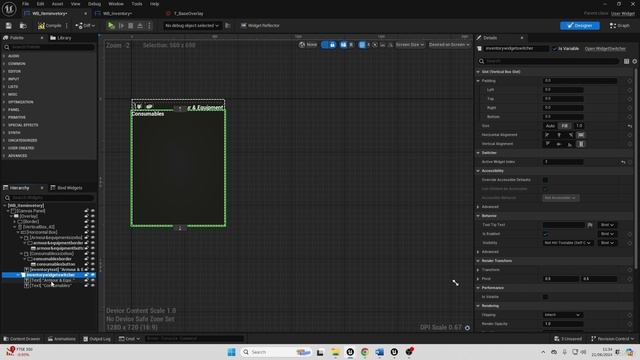
Task: Open the Output Log
Action: (97, 339)
